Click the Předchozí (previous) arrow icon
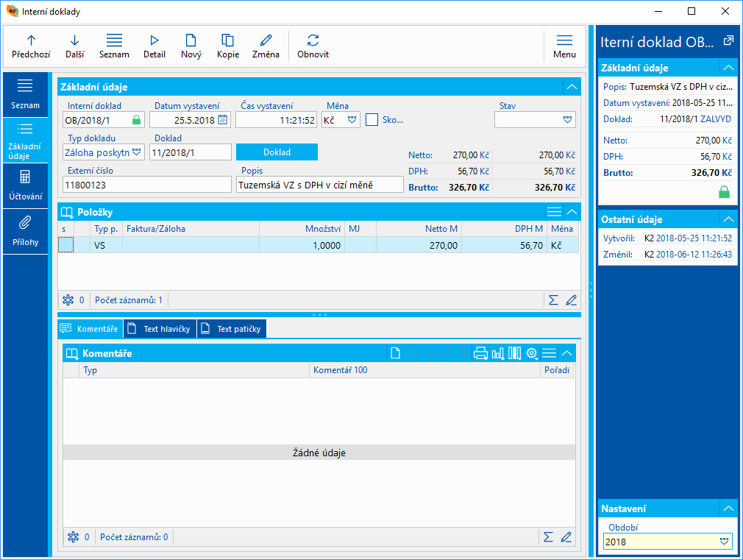 point(31,40)
